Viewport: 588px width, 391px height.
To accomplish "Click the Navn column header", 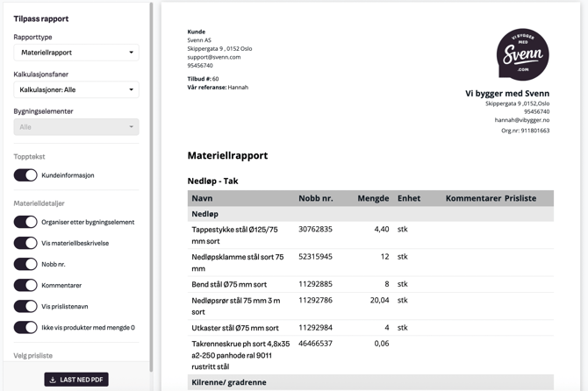I will point(203,198).
